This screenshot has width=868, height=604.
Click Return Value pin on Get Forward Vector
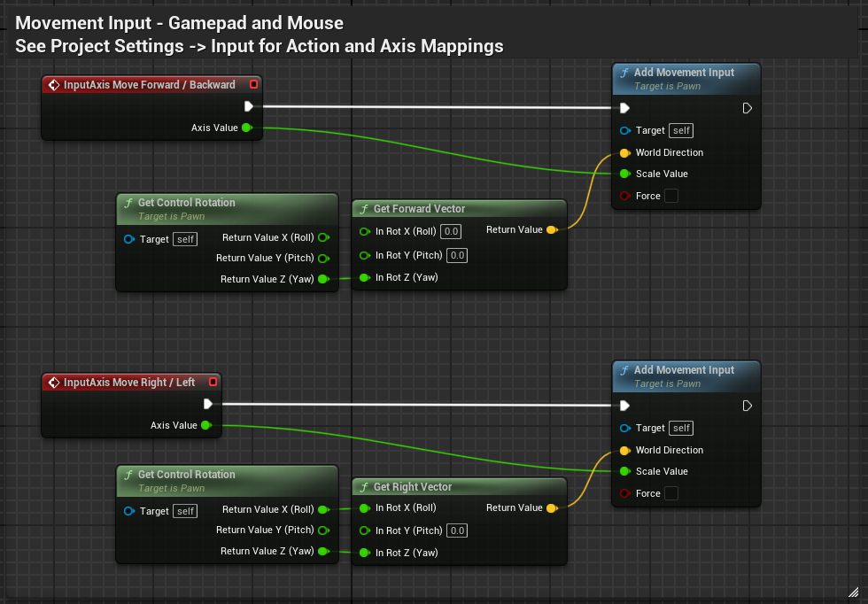(x=551, y=230)
